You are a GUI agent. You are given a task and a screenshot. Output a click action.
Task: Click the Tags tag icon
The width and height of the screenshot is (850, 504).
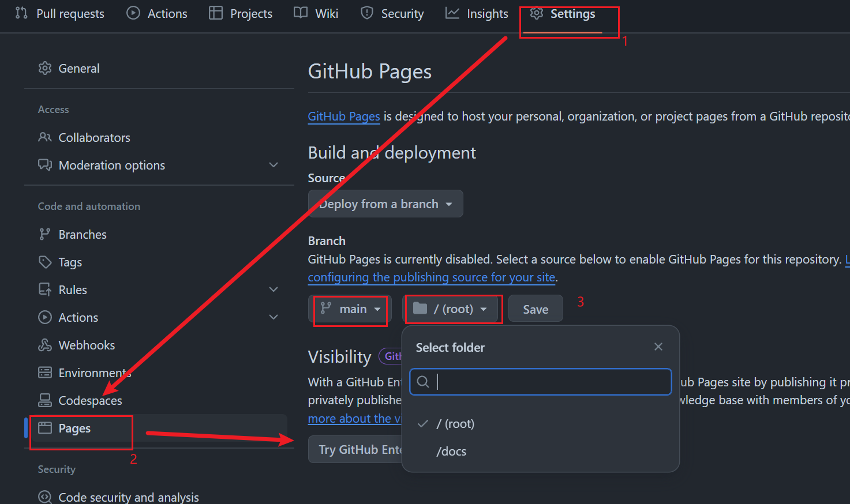(x=45, y=262)
